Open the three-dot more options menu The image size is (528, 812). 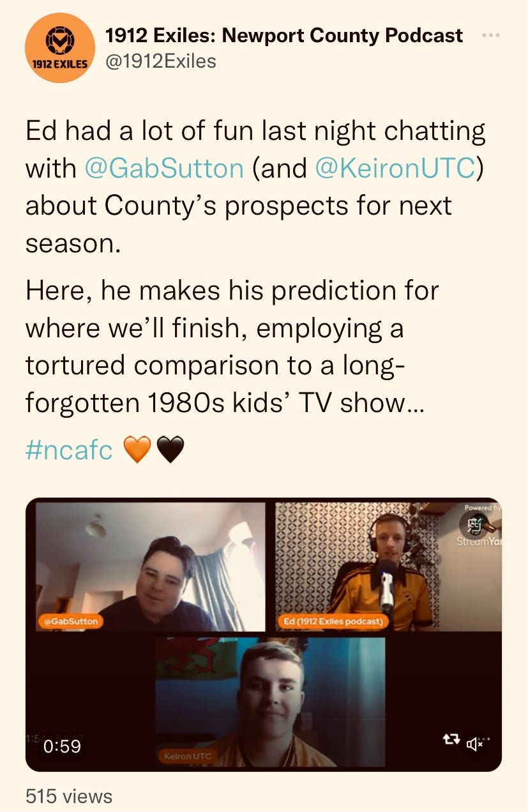(x=491, y=35)
